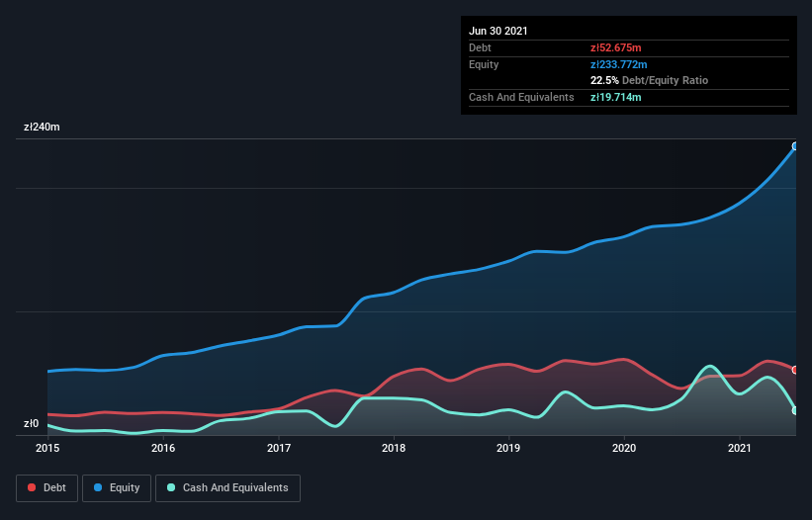The image size is (812, 520).
Task: Select the teal Cash endpoint marker
Action: 795,410
